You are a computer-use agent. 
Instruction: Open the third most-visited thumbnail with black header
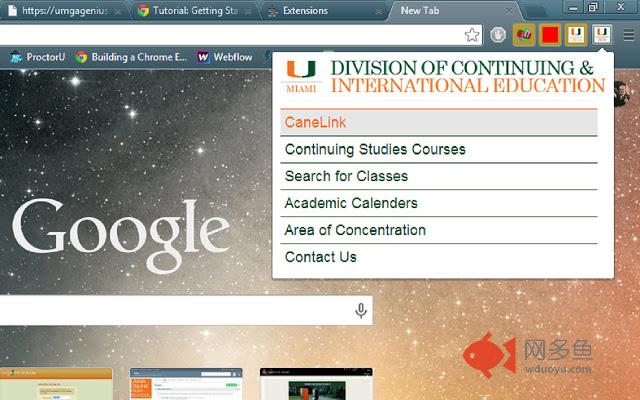click(x=316, y=384)
